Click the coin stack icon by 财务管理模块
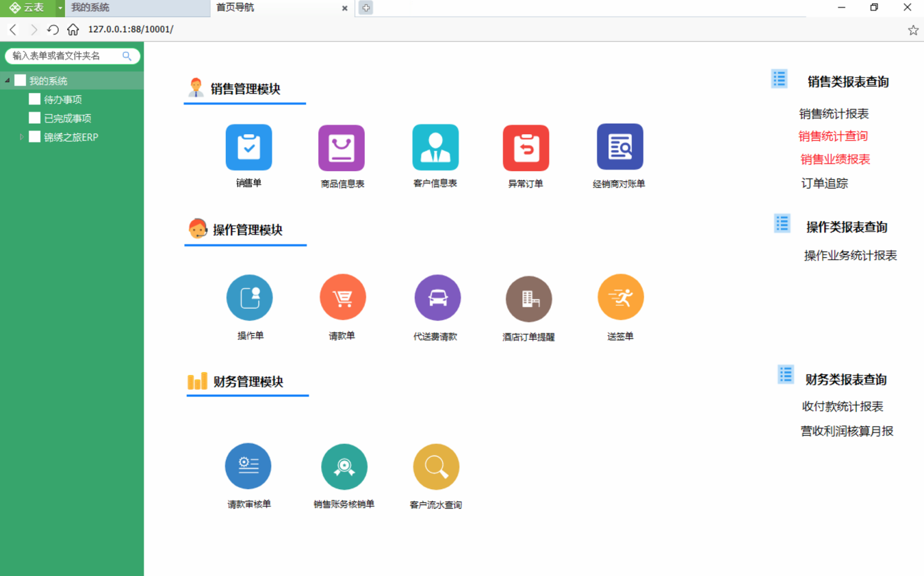Screen dimensions: 924x576 pos(197,381)
